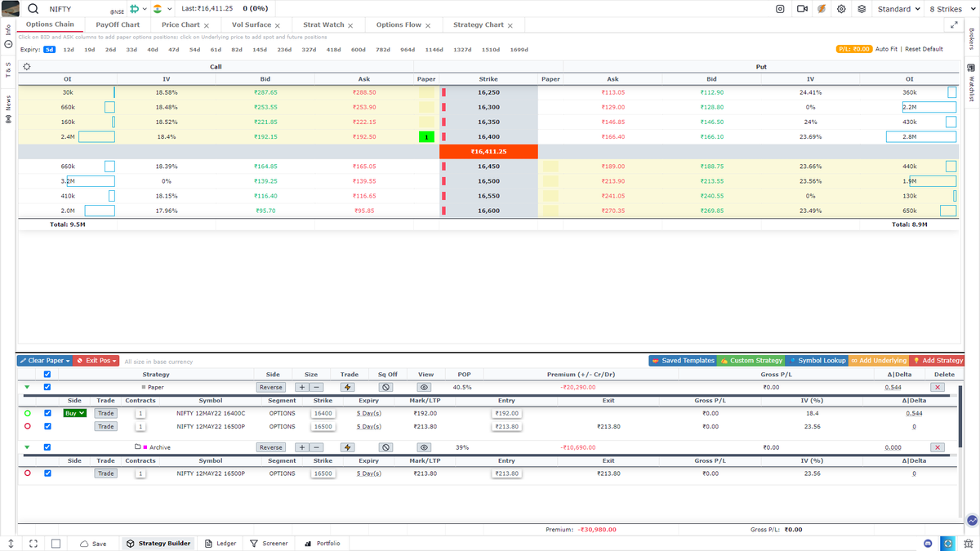
Task: Open the Clear Paper dropdown
Action: pos(45,360)
